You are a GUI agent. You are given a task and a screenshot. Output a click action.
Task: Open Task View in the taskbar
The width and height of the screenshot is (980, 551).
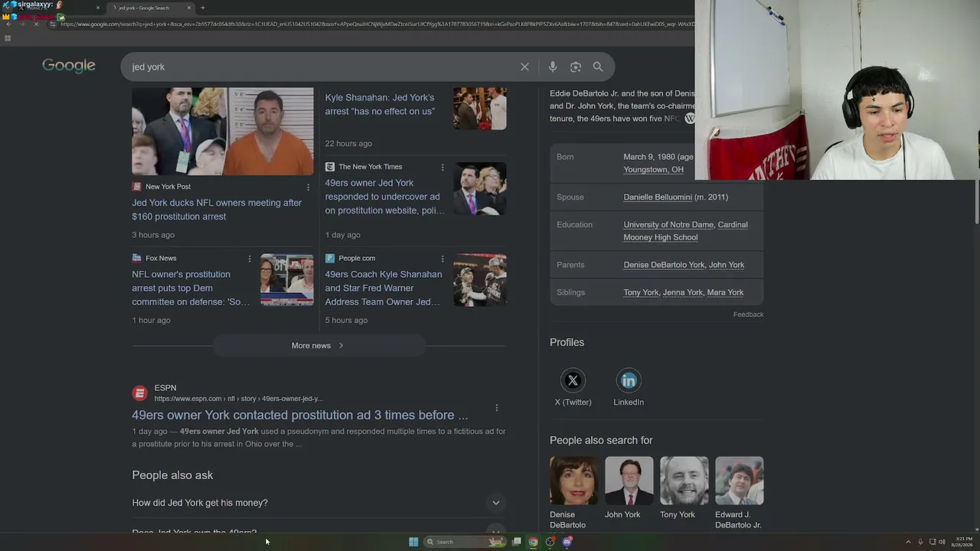517,542
